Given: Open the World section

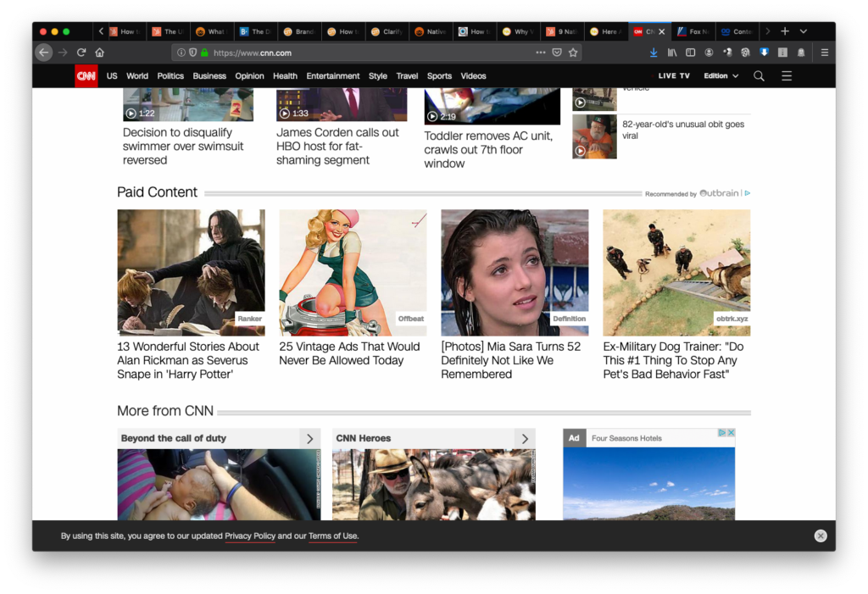Looking at the screenshot, I should tap(136, 76).
